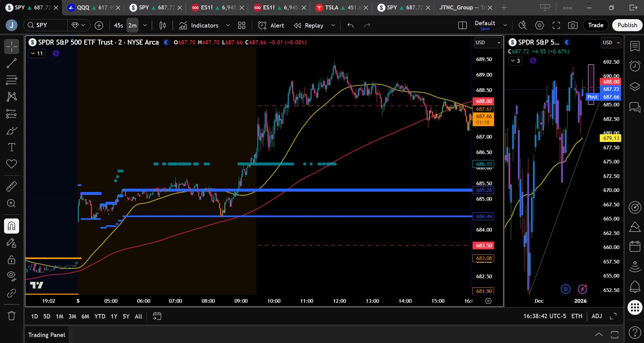Switch to the TSLA tab
The width and height of the screenshot is (644, 343).
pyautogui.click(x=339, y=7)
